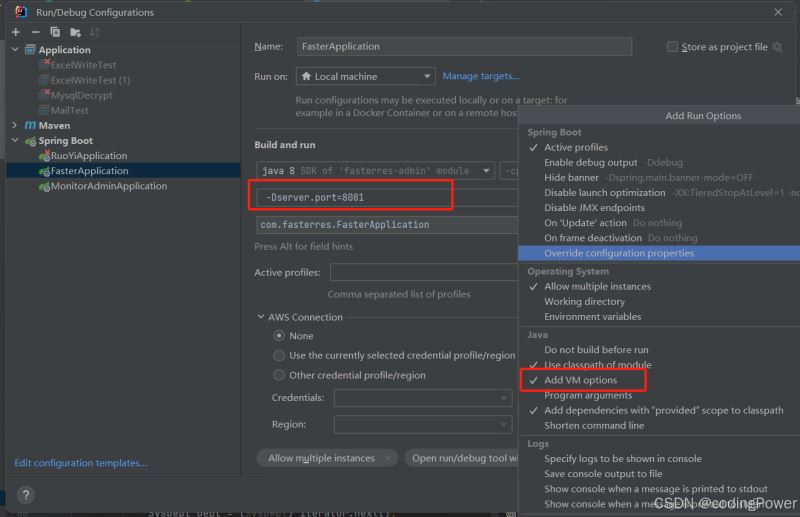Open the Credentials dropdown
Screen dimensions: 800x517
coord(423,398)
